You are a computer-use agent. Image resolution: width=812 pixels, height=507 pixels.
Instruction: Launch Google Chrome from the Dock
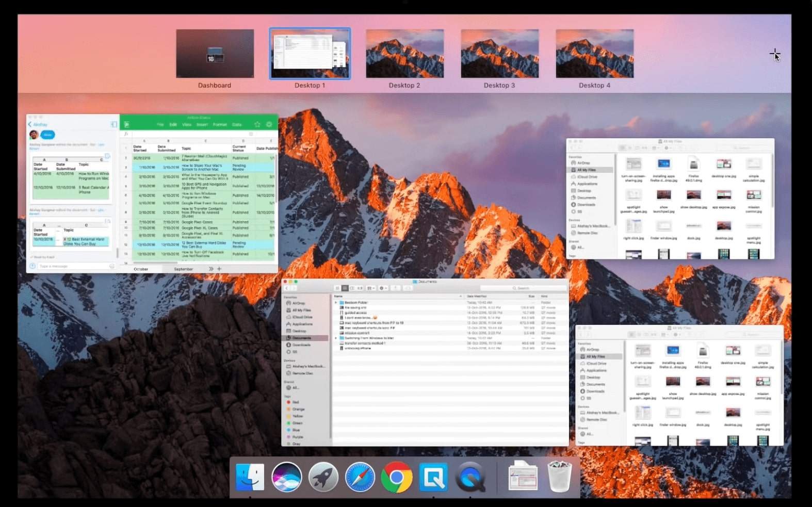397,477
